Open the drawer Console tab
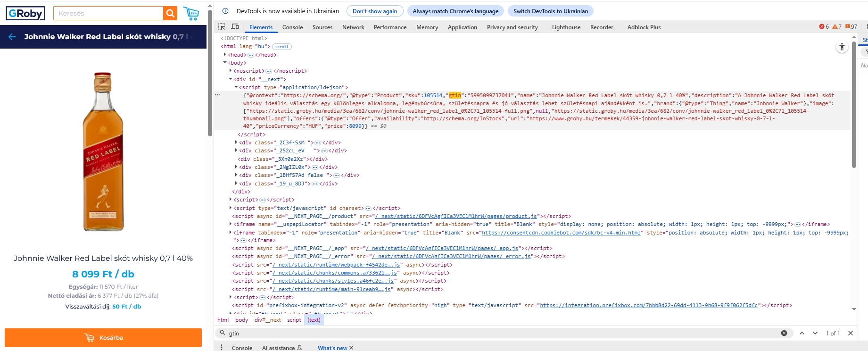Viewport: 868px width, 351px height. [x=242, y=348]
